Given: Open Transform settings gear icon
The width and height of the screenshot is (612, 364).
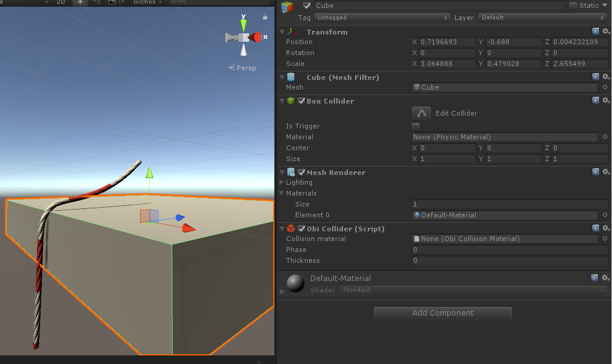Looking at the screenshot, I should point(606,31).
